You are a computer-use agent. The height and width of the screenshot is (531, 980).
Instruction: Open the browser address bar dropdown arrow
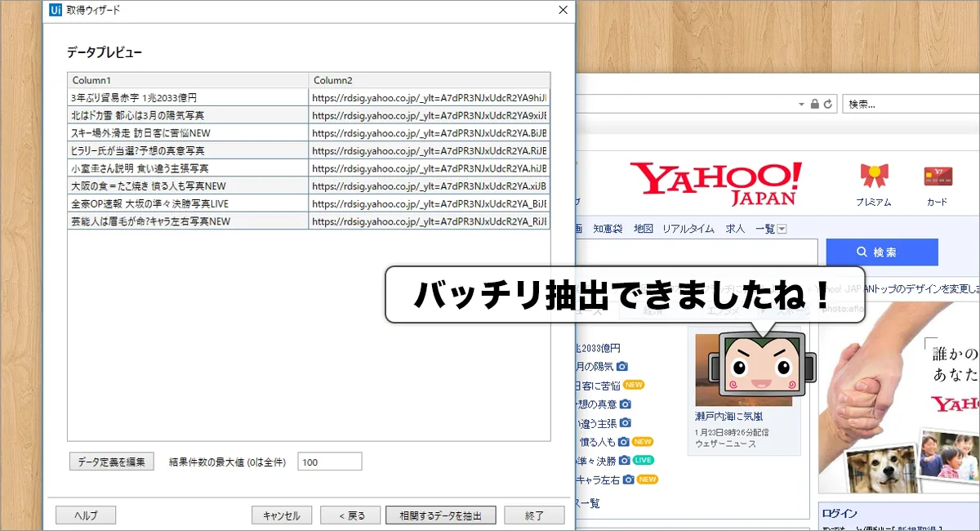tap(802, 105)
